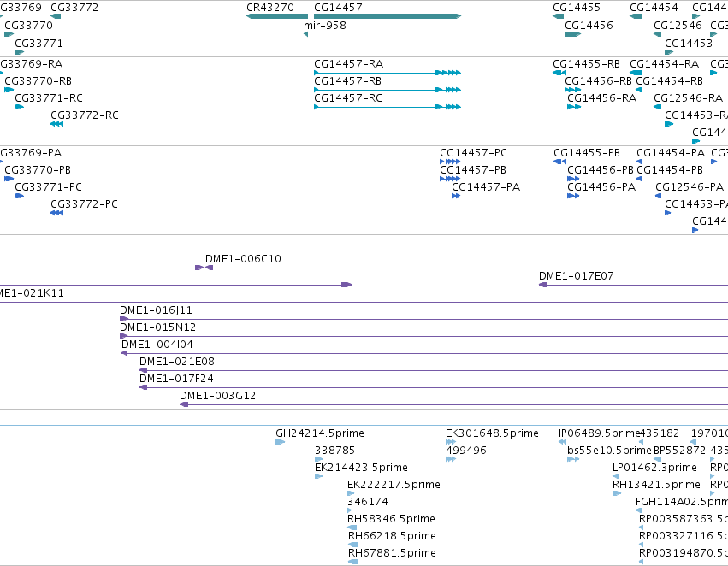Image resolution: width=728 pixels, height=566 pixels.
Task: Click transcript CG14454-RA label
Action: [x=665, y=64]
